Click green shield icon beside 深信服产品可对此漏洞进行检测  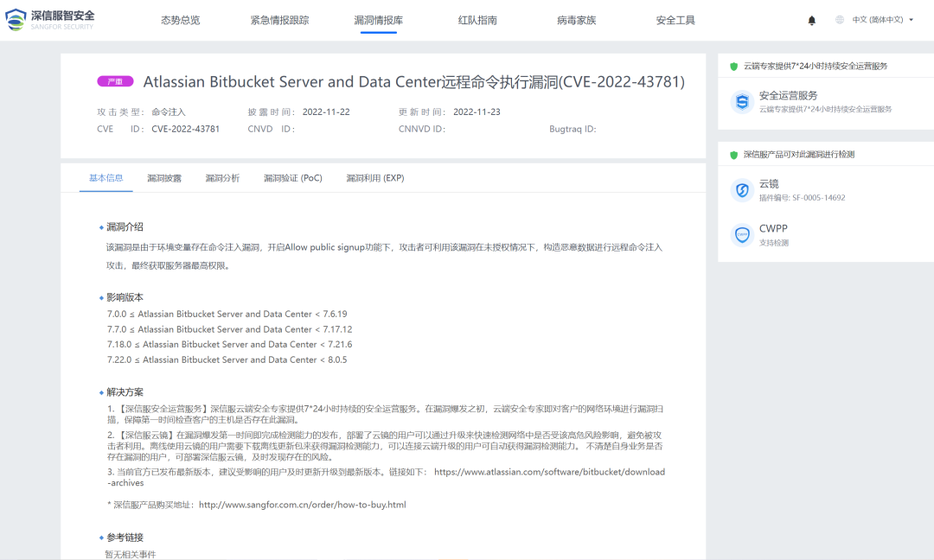(734, 155)
